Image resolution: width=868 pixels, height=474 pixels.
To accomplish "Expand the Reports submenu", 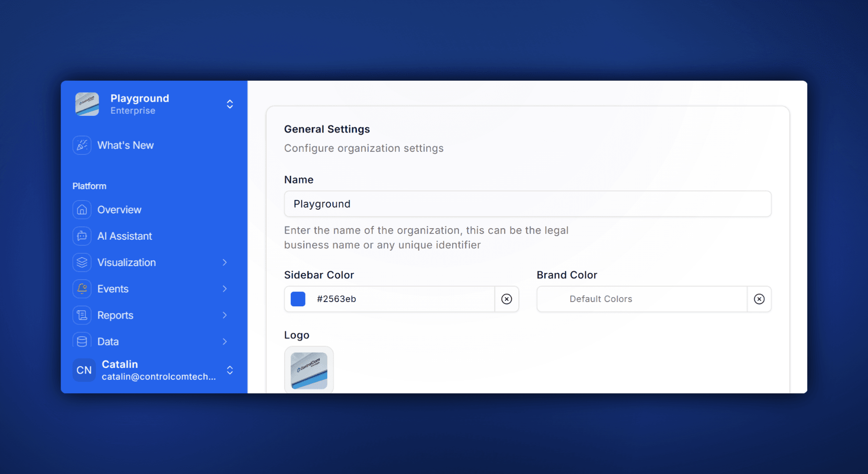I will click(225, 315).
